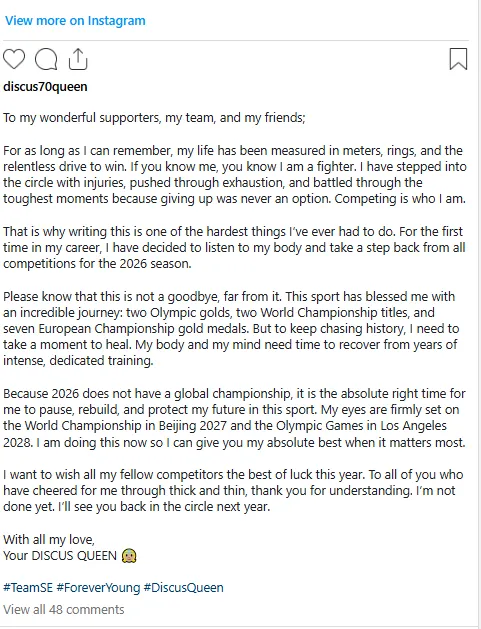481x629 pixels.
Task: Open the #ForeverYoung hashtag
Action: pos(98,588)
